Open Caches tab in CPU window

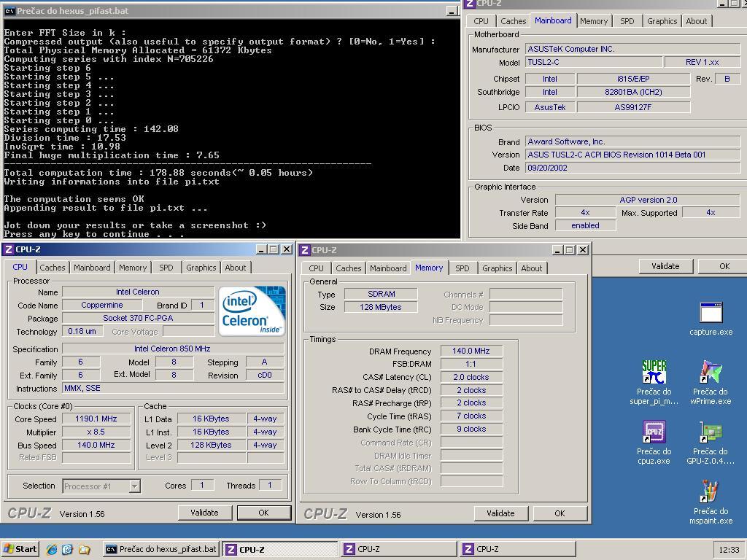(x=53, y=268)
